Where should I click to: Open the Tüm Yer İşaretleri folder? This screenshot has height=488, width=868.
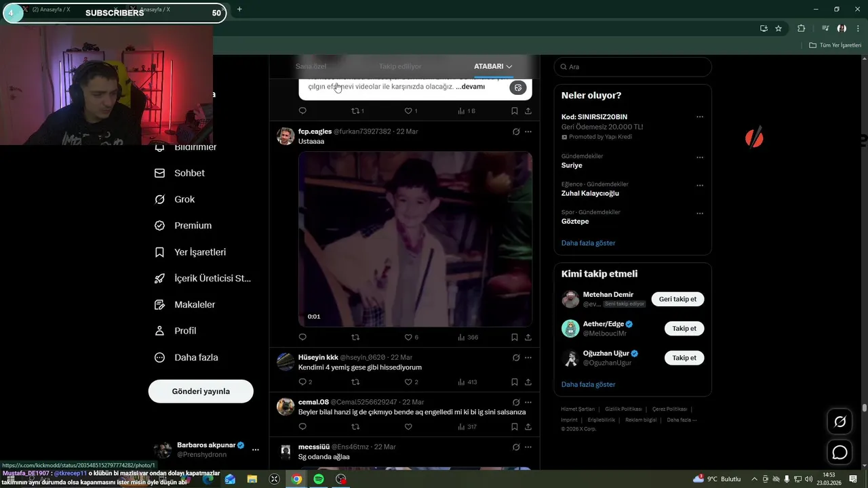pos(835,45)
